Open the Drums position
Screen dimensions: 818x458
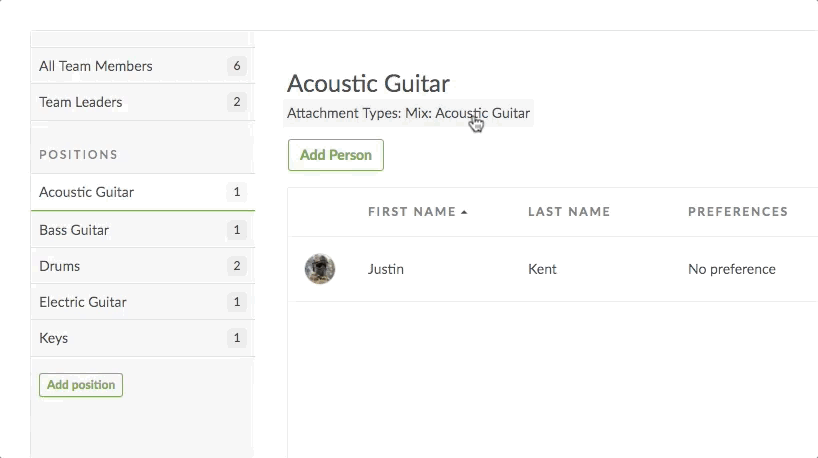tap(60, 266)
